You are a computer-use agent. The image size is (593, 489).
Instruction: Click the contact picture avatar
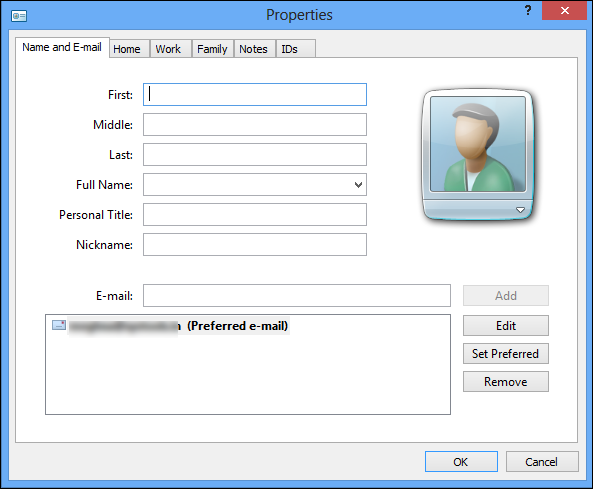click(x=478, y=144)
